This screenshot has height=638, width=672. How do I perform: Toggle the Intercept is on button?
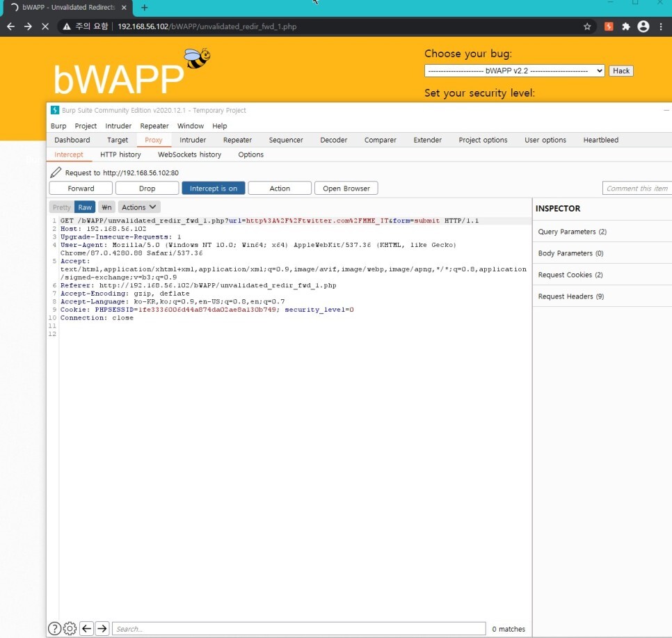tap(214, 189)
